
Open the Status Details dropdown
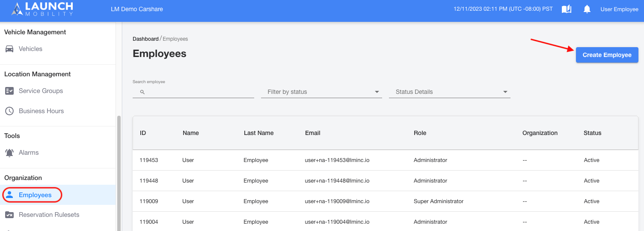click(x=450, y=92)
